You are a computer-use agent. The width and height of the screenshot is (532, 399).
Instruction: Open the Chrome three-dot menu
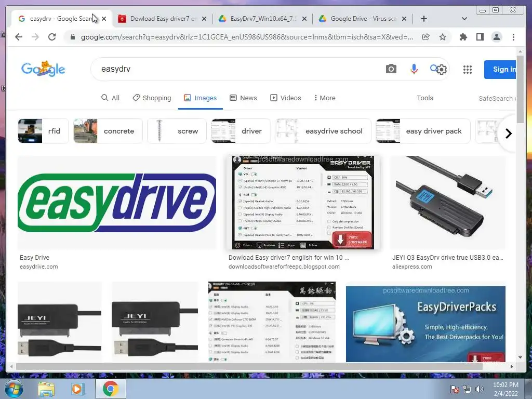tap(513, 37)
